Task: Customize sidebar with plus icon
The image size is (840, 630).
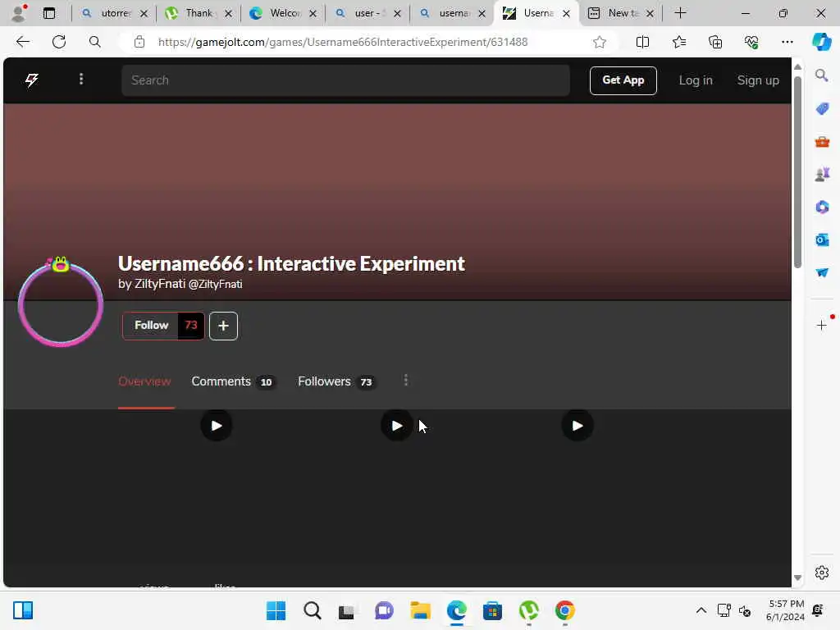Action: 822,325
